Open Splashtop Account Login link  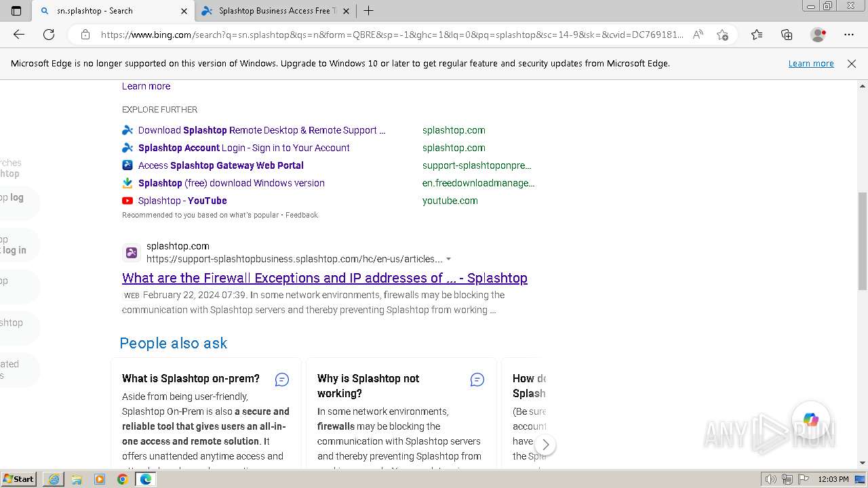pyautogui.click(x=244, y=148)
